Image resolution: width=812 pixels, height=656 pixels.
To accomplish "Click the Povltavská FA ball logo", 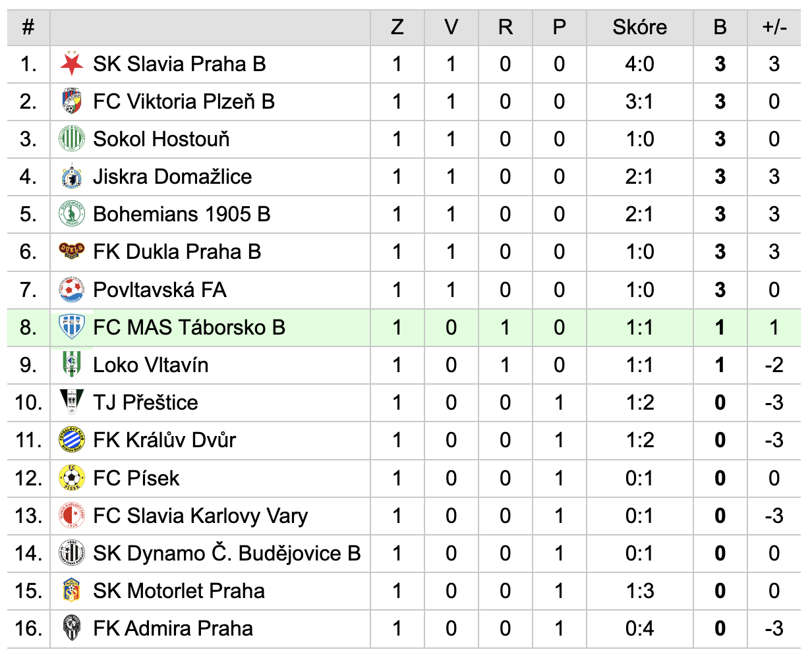I will [x=72, y=290].
